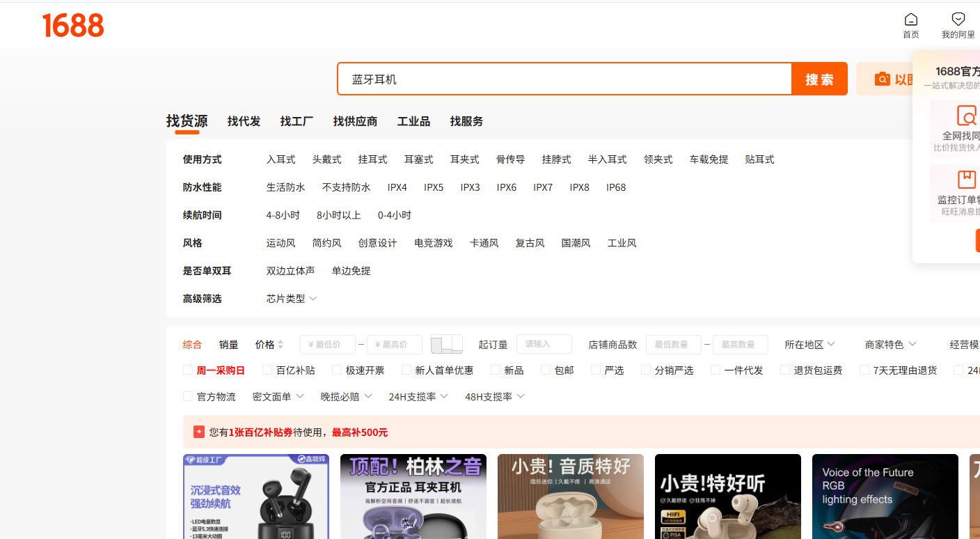Enable 百亿补贴 checkbox
Viewport: 980px width, 539px height.
coord(267,370)
